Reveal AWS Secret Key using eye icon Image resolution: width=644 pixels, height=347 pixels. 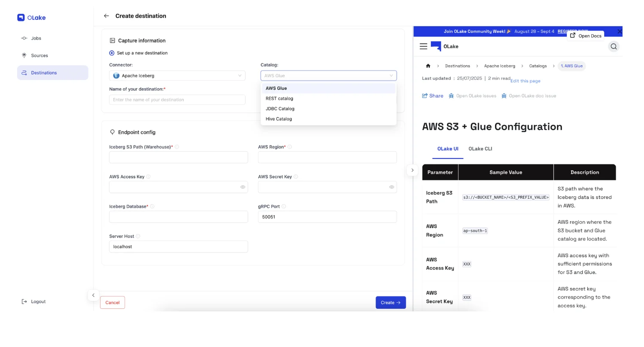coord(392,187)
